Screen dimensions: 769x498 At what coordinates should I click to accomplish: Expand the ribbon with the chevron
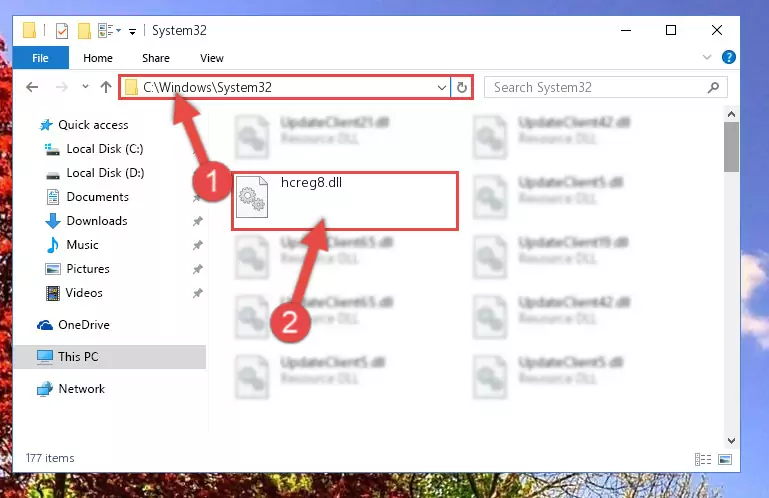[707, 57]
